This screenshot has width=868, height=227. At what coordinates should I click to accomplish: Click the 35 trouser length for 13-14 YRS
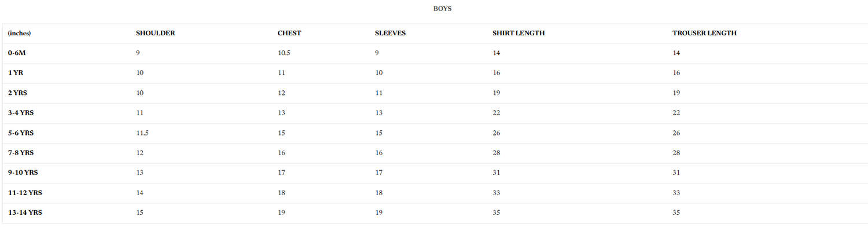click(x=676, y=213)
